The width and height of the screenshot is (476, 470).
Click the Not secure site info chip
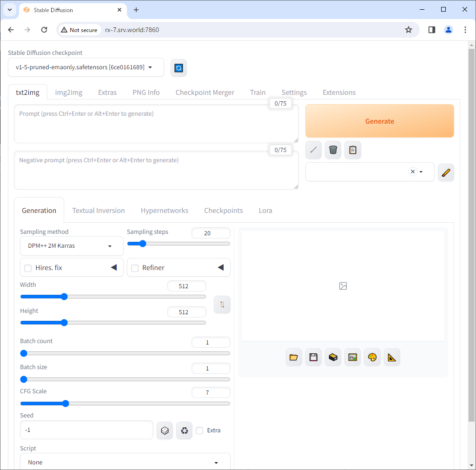coord(79,30)
